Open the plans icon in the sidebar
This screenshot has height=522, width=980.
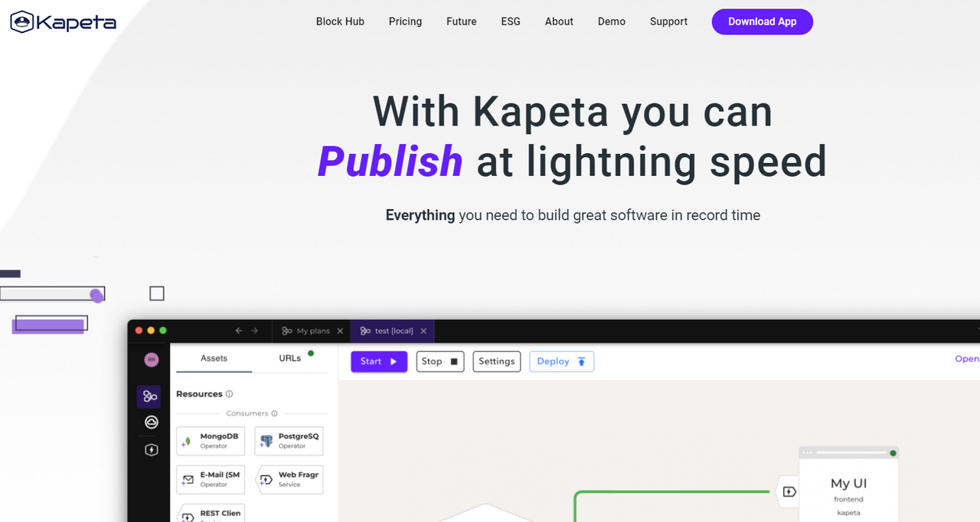[150, 396]
